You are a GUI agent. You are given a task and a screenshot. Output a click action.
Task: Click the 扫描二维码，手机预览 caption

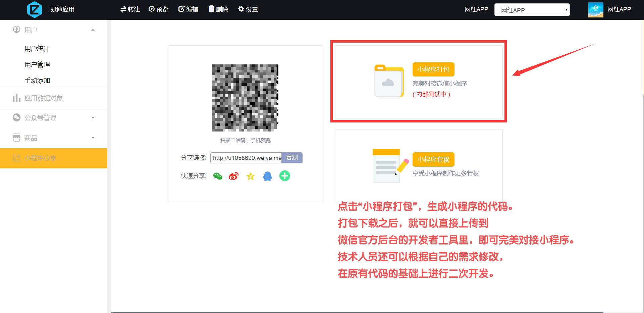(246, 140)
